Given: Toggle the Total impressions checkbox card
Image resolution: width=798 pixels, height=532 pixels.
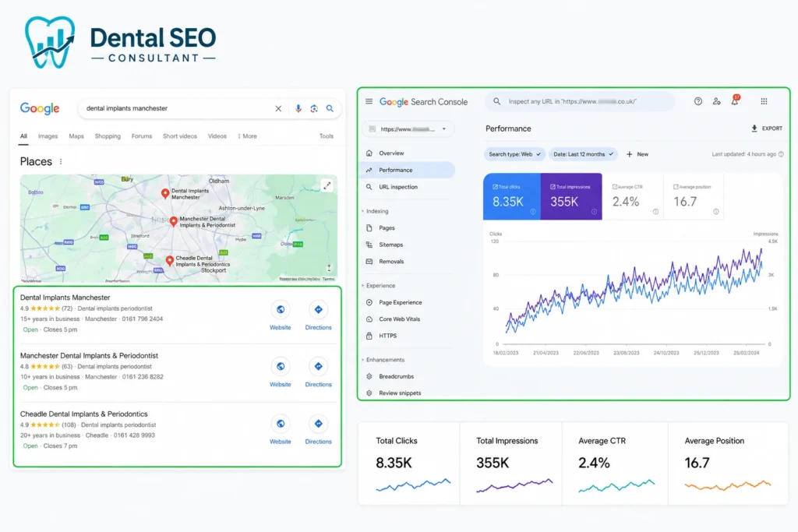Looking at the screenshot, I should (571, 196).
